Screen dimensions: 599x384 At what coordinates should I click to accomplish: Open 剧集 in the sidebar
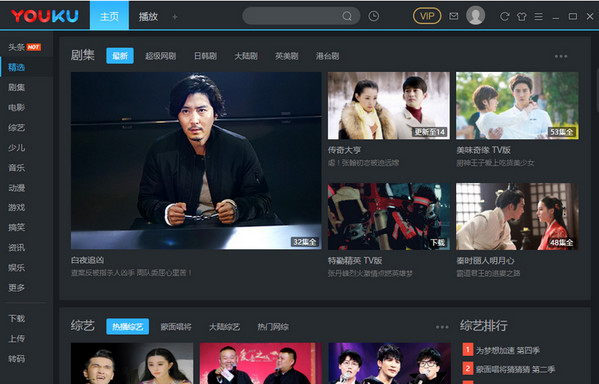click(x=16, y=87)
